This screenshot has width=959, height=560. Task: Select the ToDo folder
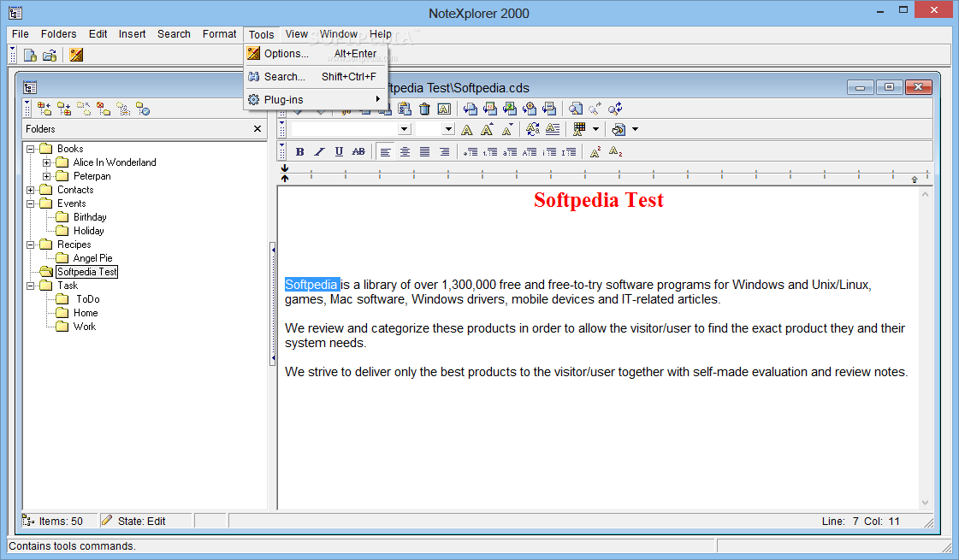point(87,299)
